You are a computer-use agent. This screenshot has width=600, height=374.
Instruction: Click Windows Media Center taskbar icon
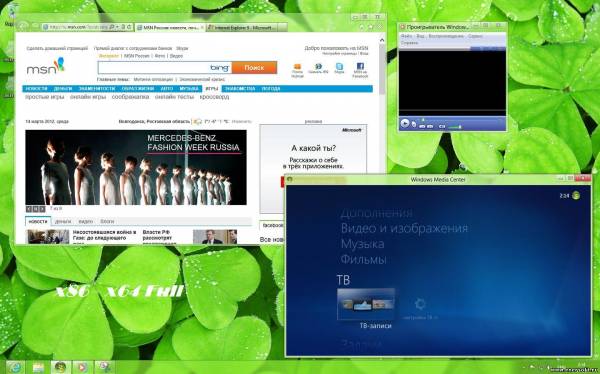coord(60,367)
